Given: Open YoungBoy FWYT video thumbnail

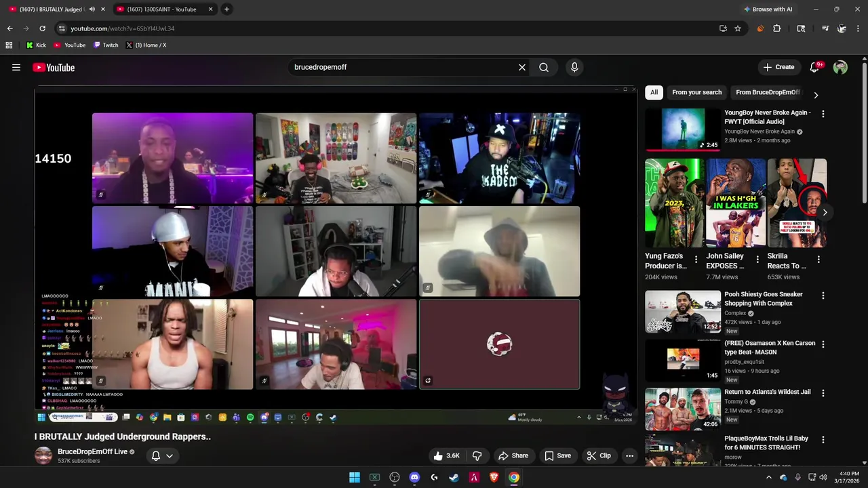Looking at the screenshot, I should pyautogui.click(x=683, y=129).
